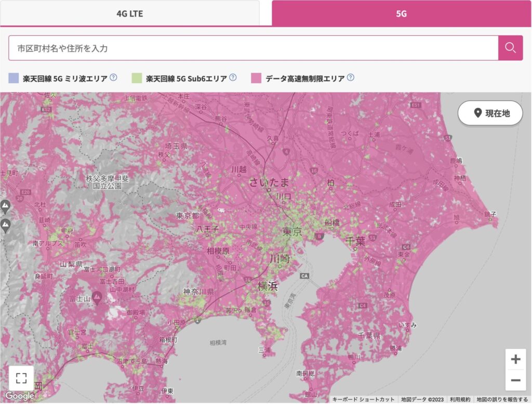Open help for データ高速無制限エリア

click(x=351, y=77)
